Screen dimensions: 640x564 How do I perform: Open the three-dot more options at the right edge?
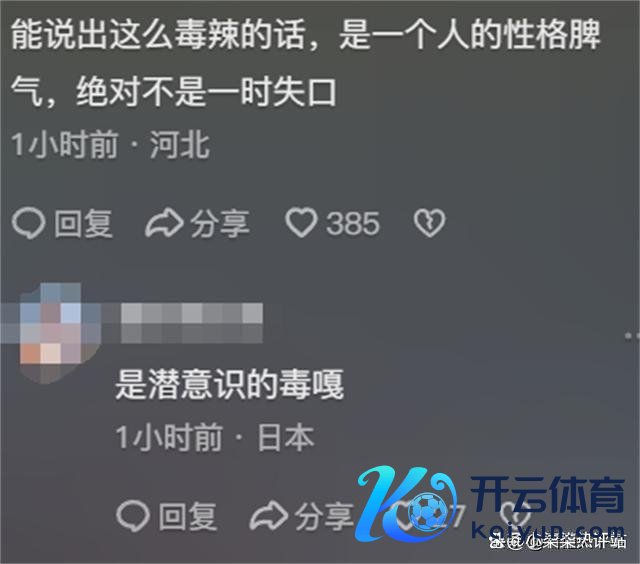[632, 335]
